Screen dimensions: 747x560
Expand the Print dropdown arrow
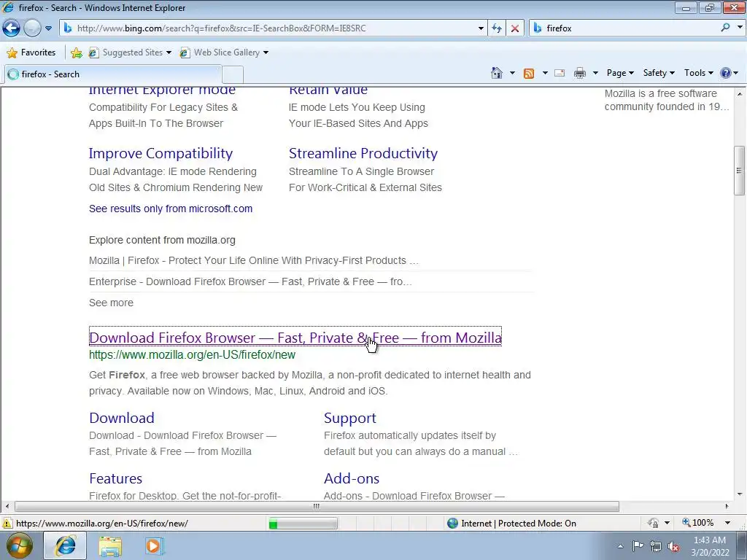pyautogui.click(x=595, y=73)
